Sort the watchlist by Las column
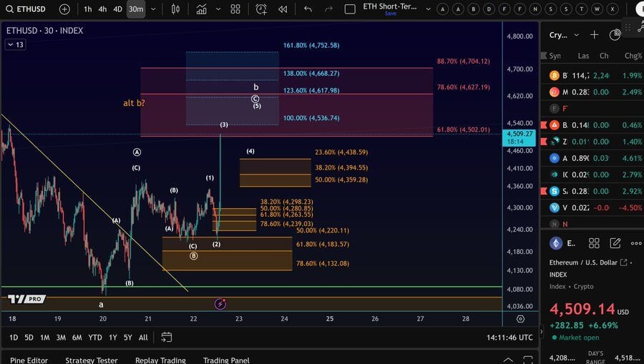The width and height of the screenshot is (644, 364). click(x=583, y=56)
